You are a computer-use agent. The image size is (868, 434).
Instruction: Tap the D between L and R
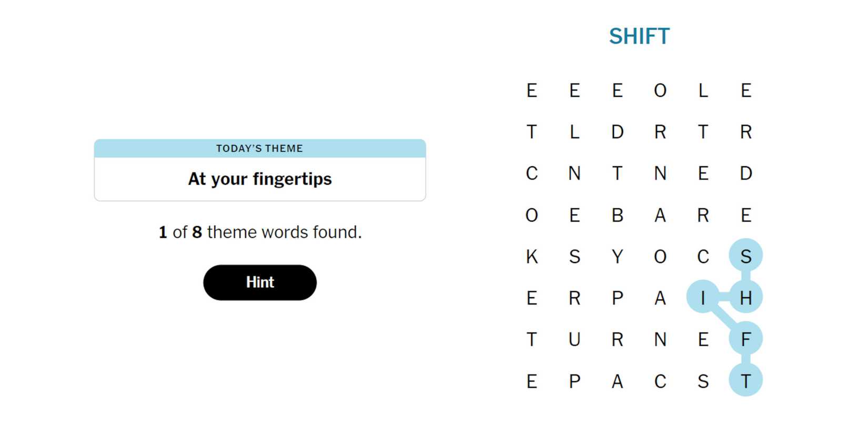[618, 132]
